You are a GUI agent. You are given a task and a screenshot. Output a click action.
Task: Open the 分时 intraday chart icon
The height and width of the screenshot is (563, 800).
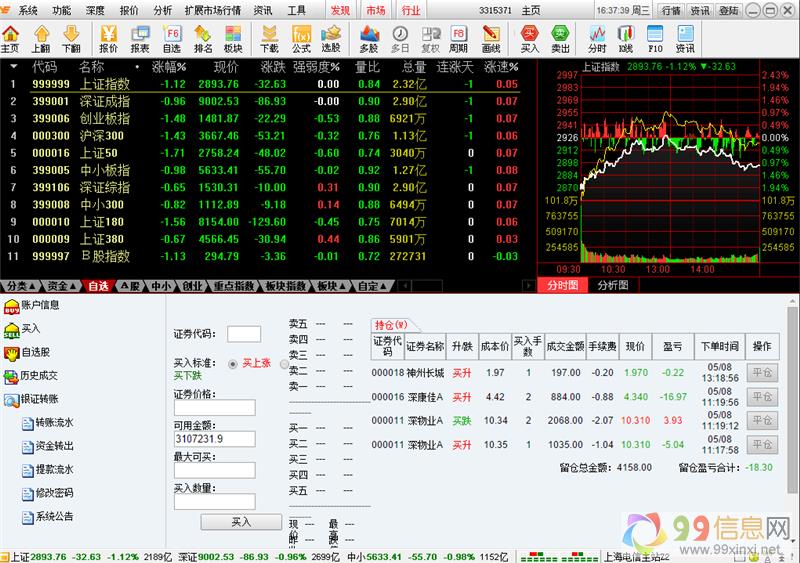click(x=597, y=38)
